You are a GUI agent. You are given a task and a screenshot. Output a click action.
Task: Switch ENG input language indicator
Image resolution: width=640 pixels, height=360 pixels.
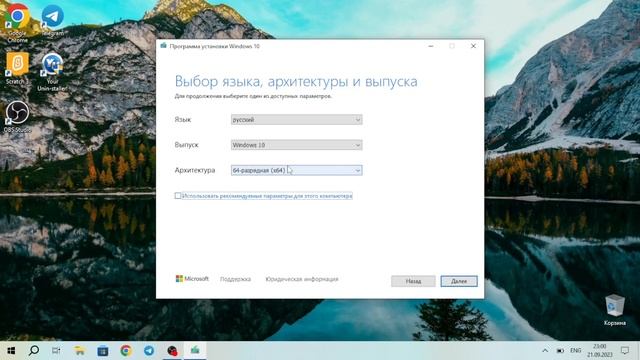pyautogui.click(x=576, y=351)
